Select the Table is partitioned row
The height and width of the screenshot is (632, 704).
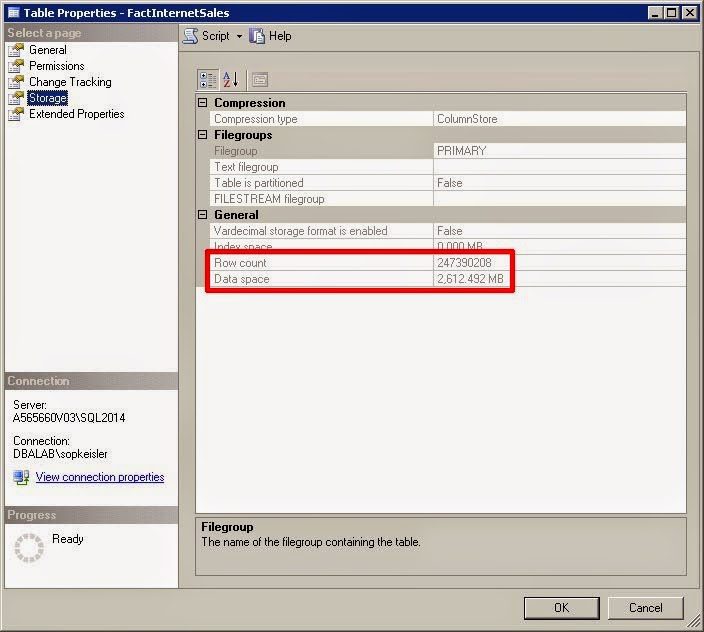(x=448, y=183)
